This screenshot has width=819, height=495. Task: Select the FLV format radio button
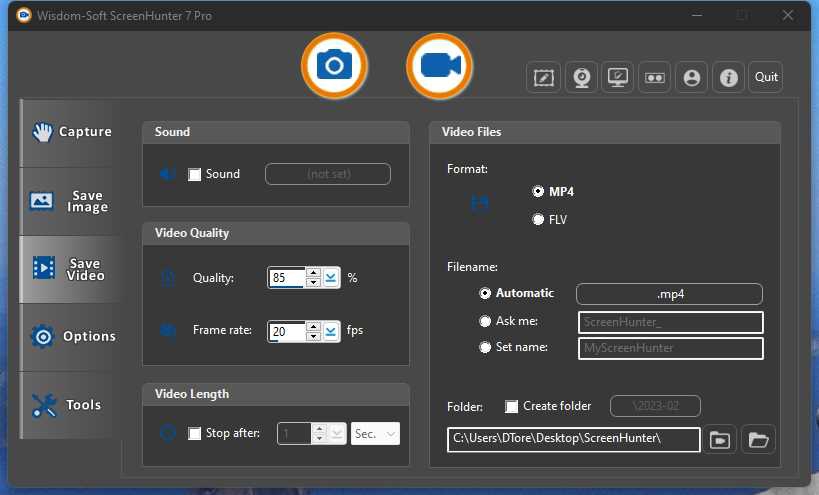click(x=537, y=219)
